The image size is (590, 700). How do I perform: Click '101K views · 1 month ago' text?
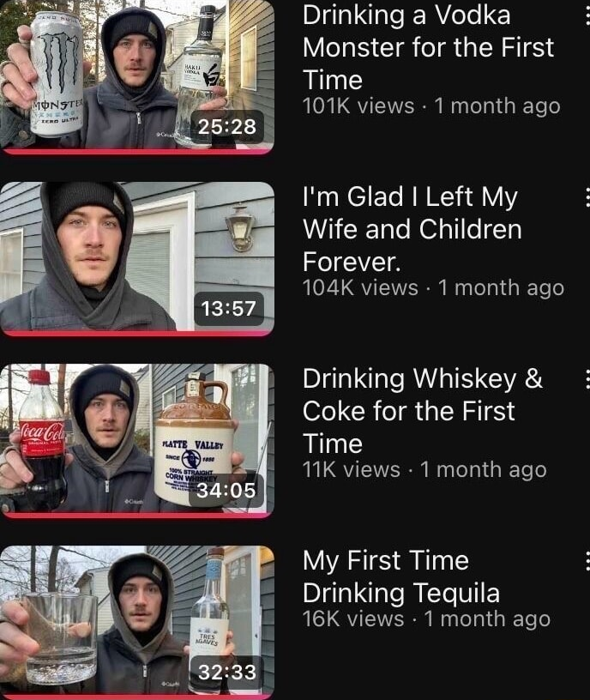431,106
